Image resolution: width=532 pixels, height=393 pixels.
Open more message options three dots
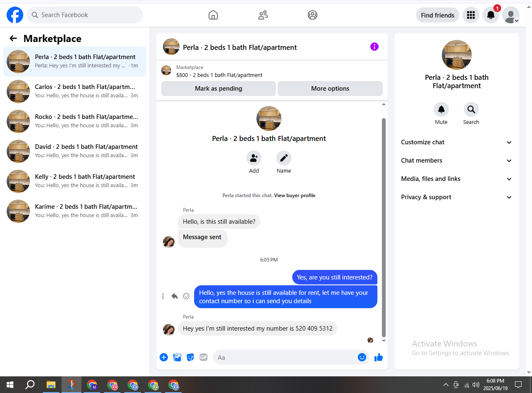tap(163, 296)
